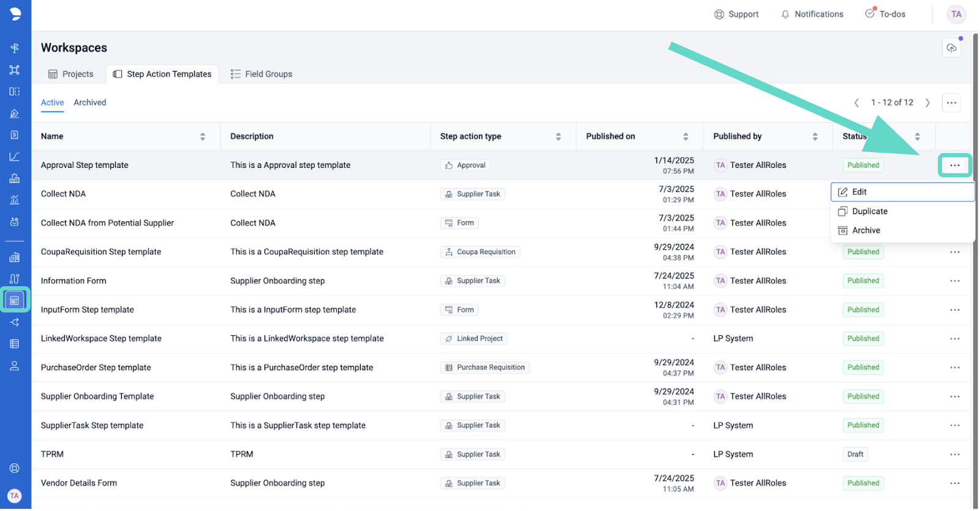Choose Archive from the context menu
Viewport: 980px width, 511px height.
[x=865, y=230]
